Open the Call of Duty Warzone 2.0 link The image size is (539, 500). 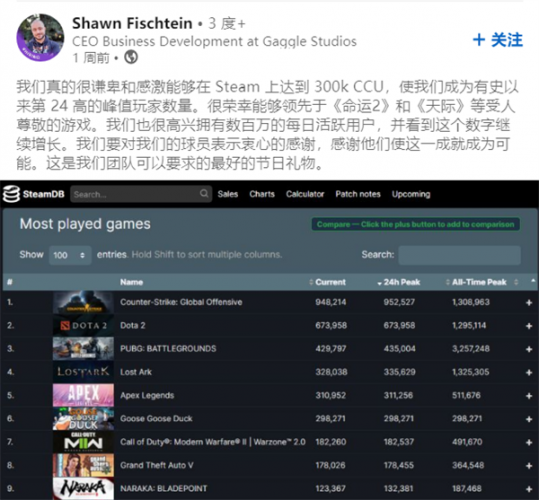213,442
